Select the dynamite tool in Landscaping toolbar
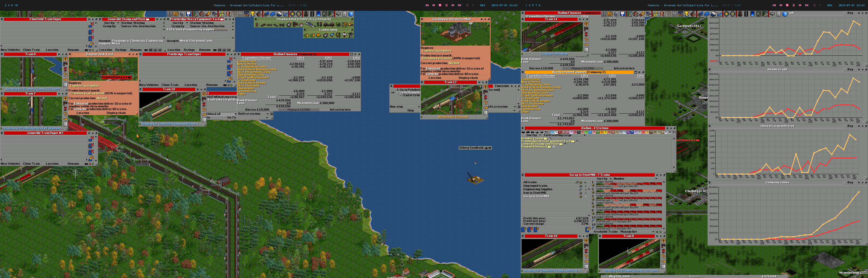 coord(325,35)
